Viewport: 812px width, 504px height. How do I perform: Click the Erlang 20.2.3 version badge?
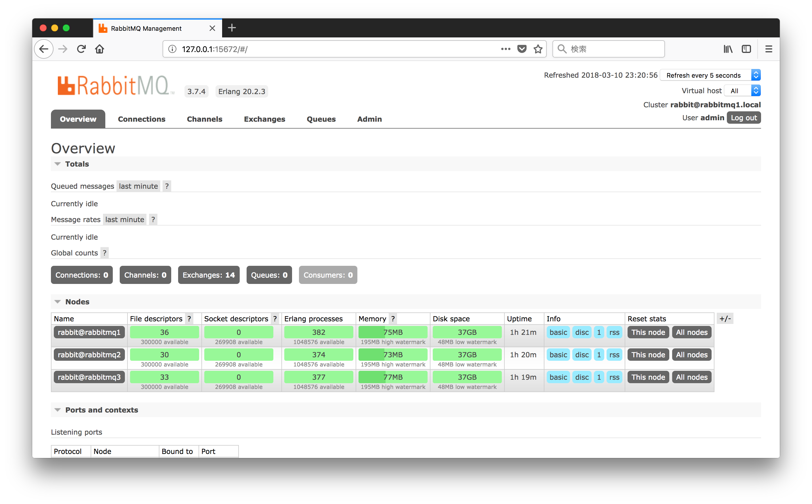coord(242,91)
